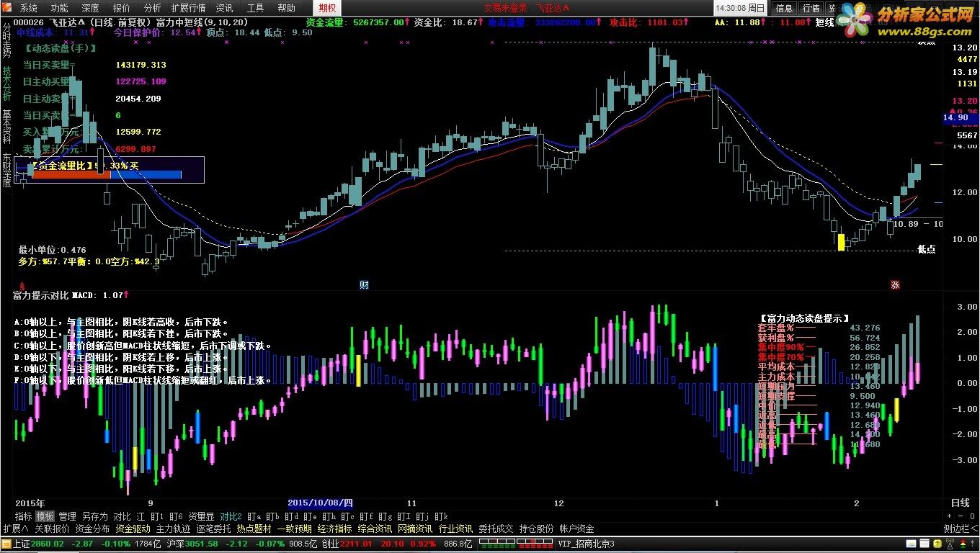Open the 报价 menu
Viewport: 980px width, 553px height.
tap(122, 8)
